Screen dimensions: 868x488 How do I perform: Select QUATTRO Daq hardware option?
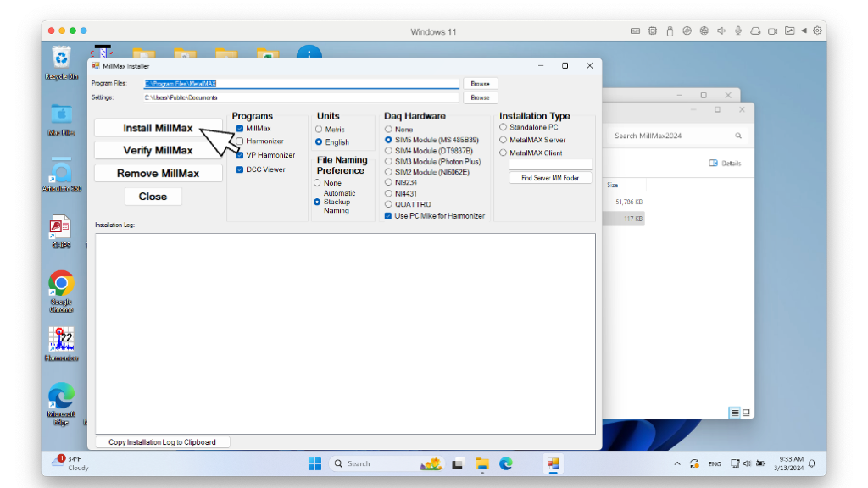(388, 204)
